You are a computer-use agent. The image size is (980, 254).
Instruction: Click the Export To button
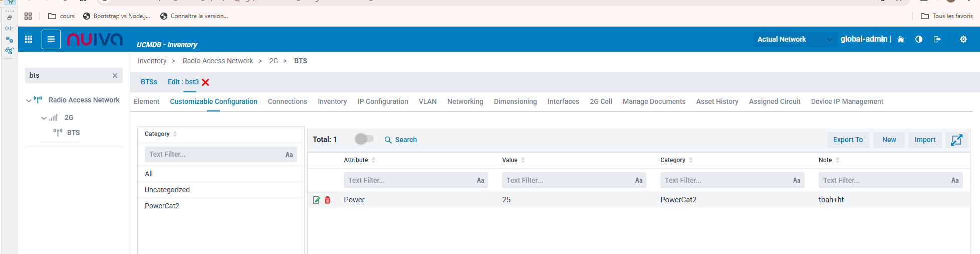pos(848,140)
